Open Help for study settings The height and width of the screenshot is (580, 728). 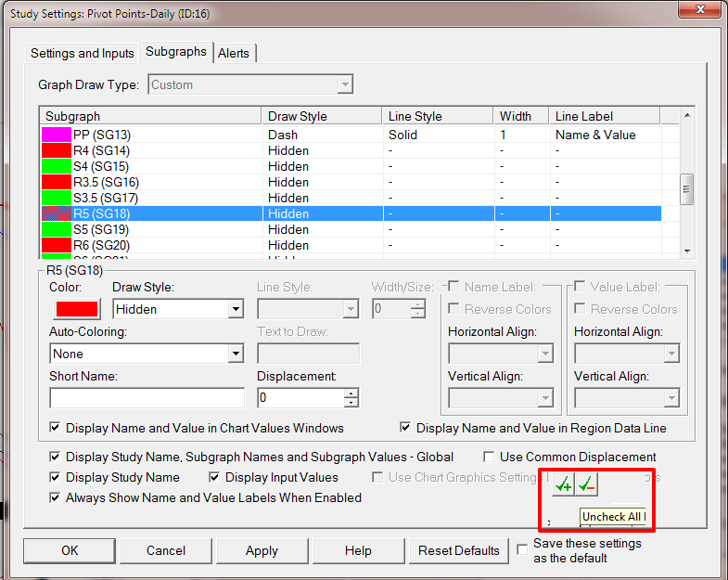tap(358, 550)
